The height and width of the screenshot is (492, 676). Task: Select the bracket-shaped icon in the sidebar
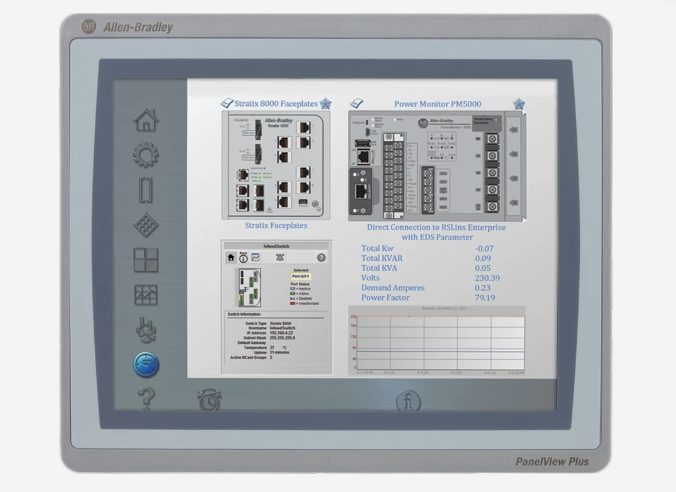[x=146, y=190]
